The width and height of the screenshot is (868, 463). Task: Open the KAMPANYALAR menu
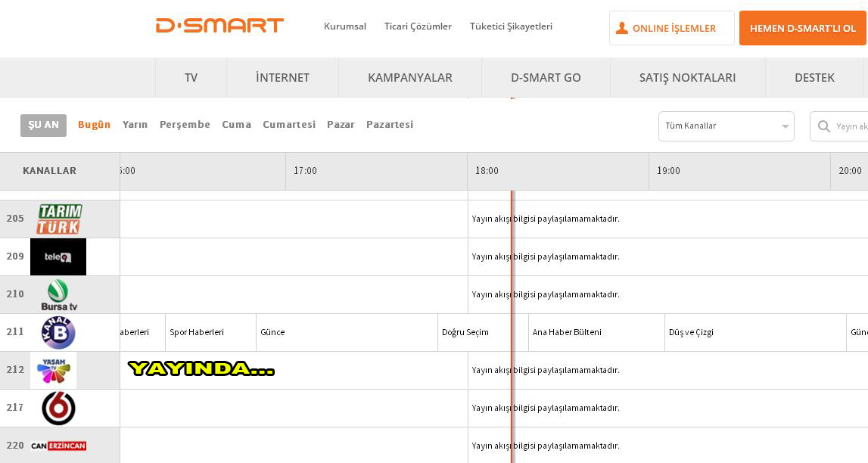(x=410, y=77)
